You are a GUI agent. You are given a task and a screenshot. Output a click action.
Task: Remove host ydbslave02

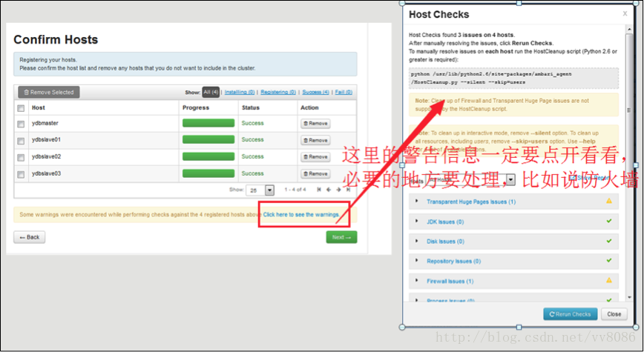(x=315, y=156)
